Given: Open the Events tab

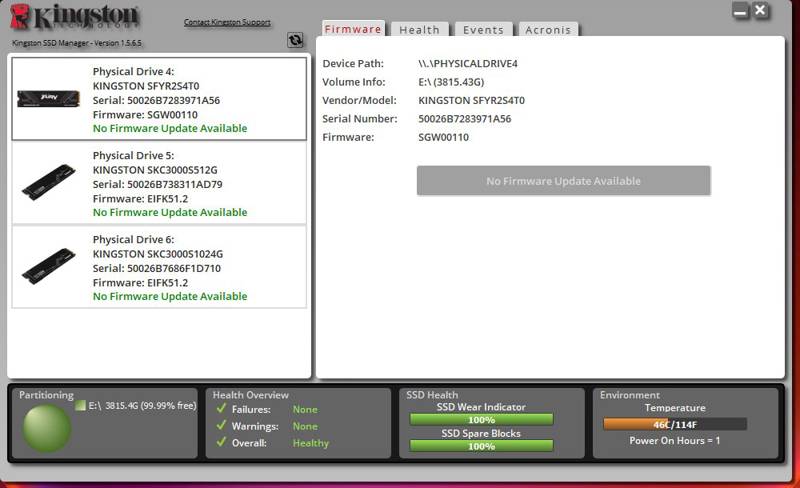Looking at the screenshot, I should click(483, 30).
